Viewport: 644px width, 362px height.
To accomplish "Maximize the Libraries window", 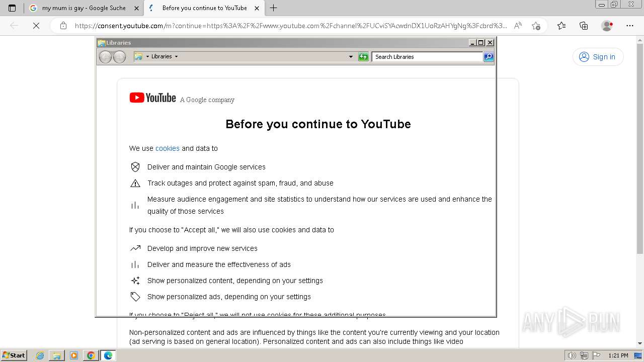I will coord(480,43).
